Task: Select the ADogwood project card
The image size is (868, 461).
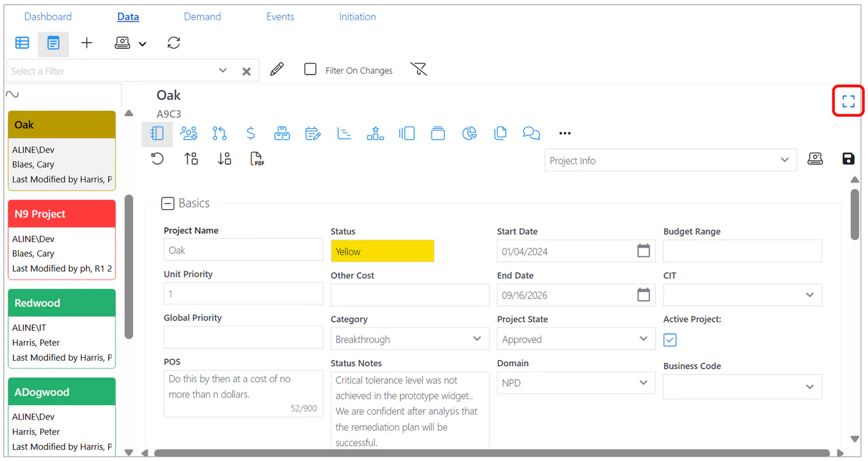Action: click(x=62, y=416)
